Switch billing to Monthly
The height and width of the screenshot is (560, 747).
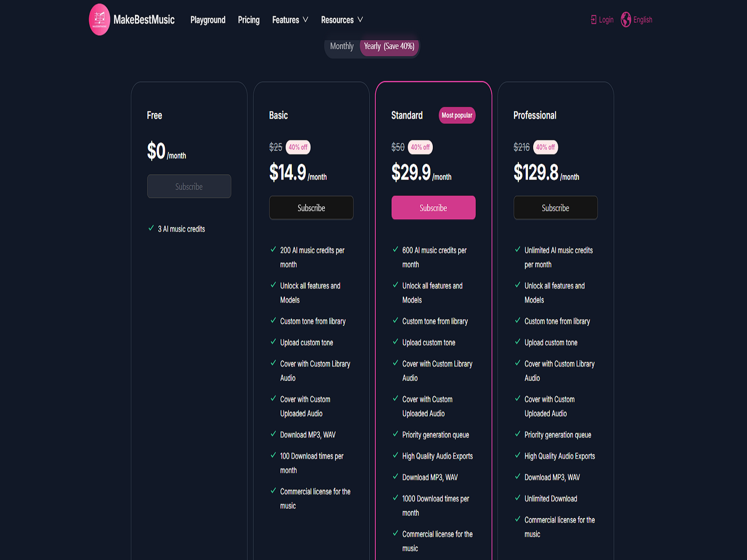click(x=341, y=46)
